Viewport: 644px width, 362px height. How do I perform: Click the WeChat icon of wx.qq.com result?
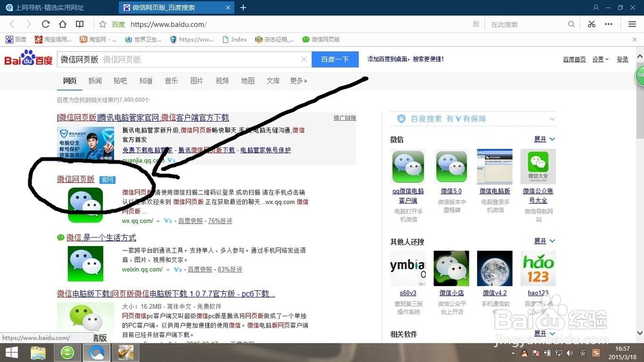(x=86, y=205)
